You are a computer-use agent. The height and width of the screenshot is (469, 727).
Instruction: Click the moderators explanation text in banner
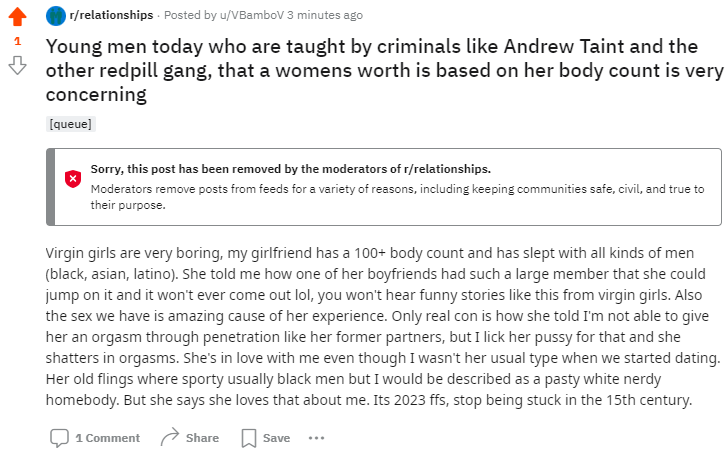pos(397,197)
